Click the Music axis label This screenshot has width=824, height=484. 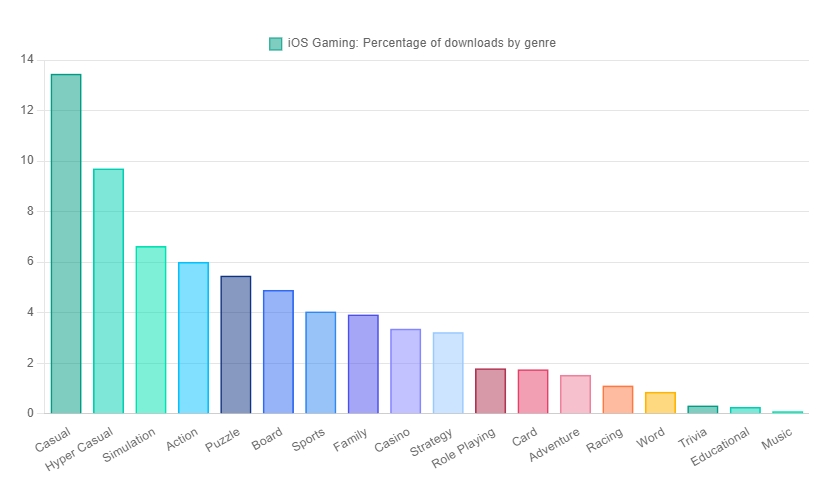[777, 437]
